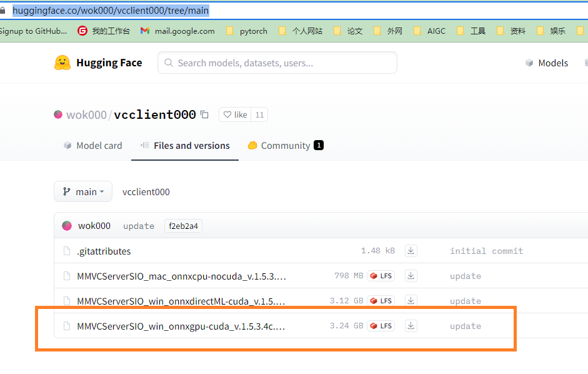This screenshot has height=374, width=588.
Task: Open the 资料 bookmark folder
Action: pos(511,31)
